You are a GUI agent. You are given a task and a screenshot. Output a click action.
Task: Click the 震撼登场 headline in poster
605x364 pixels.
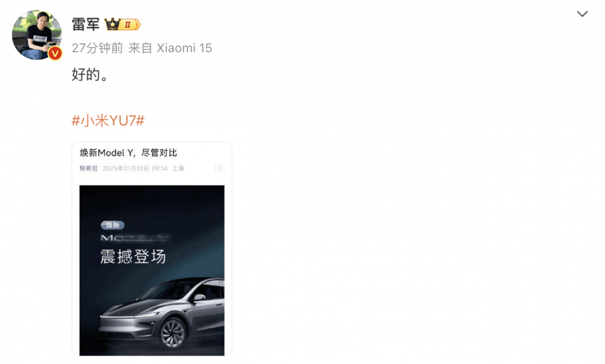point(133,256)
